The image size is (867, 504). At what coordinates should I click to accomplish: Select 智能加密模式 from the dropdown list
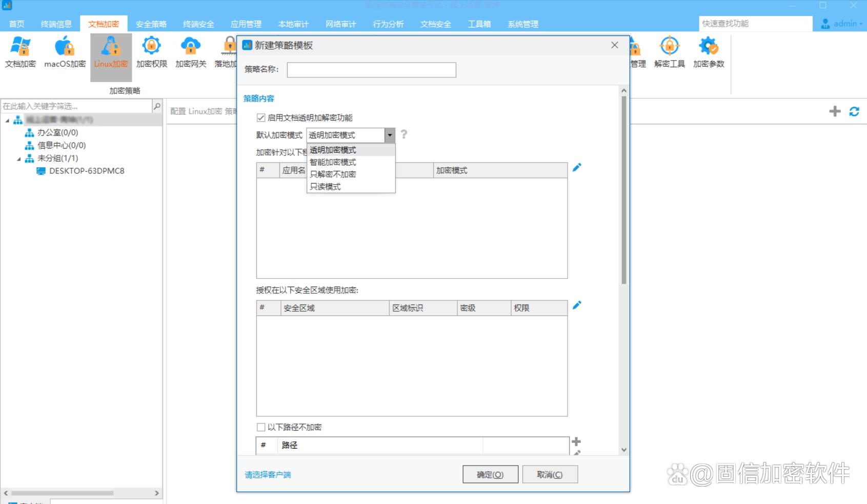click(333, 162)
